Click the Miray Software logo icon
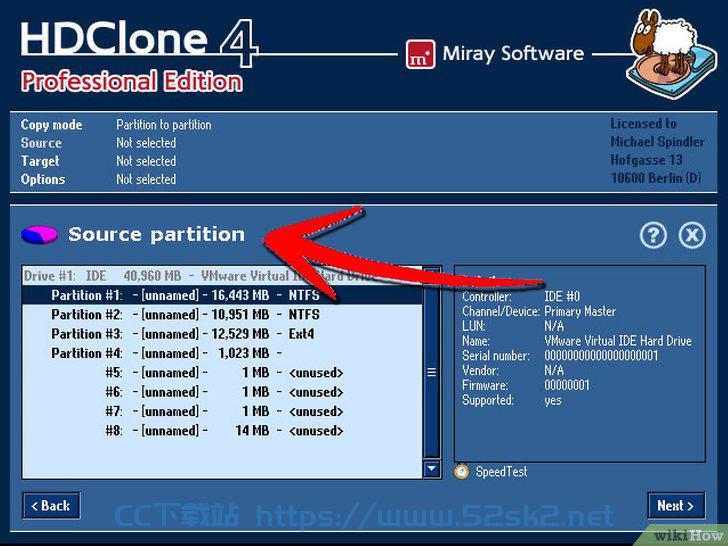The width and height of the screenshot is (728, 546). pyautogui.click(x=420, y=54)
